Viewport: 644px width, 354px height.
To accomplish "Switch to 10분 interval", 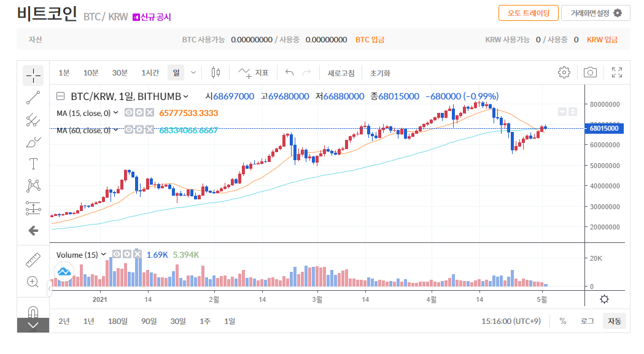I will pyautogui.click(x=91, y=72).
